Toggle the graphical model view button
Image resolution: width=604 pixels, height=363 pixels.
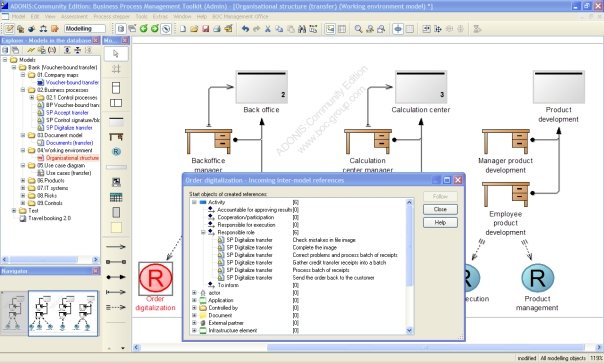(330, 29)
